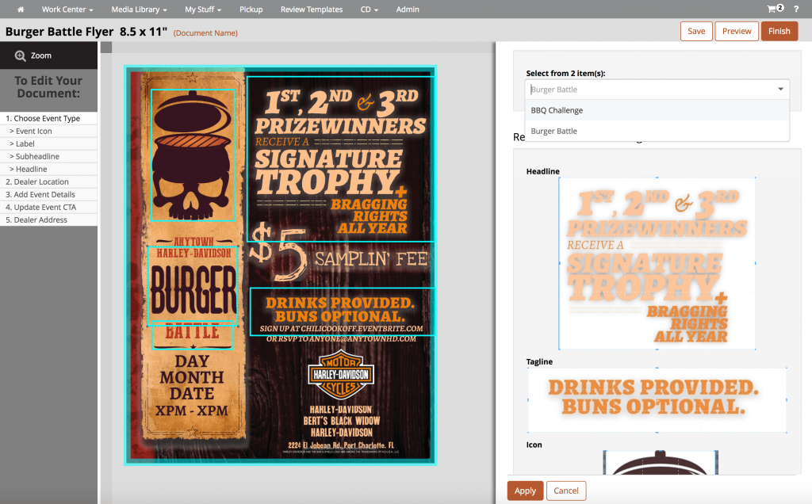812x504 pixels.
Task: Click the $5 Samplin' Fee text
Action: [339, 254]
